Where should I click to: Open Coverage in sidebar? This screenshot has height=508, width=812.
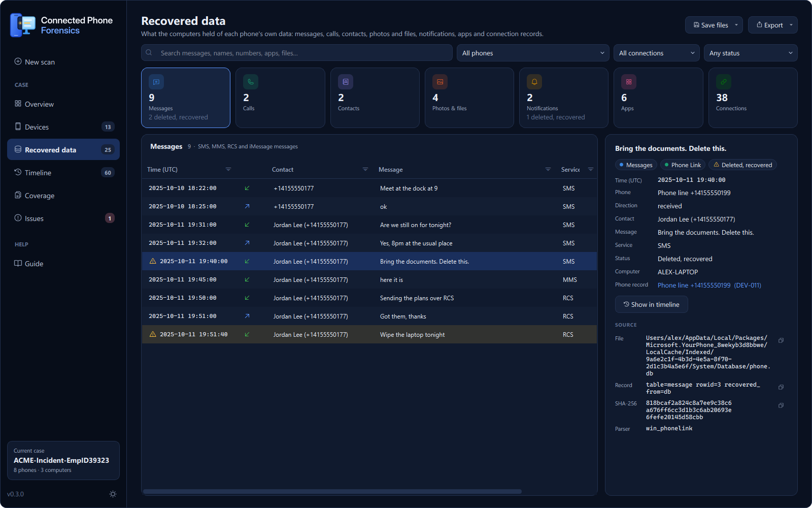pyautogui.click(x=63, y=196)
